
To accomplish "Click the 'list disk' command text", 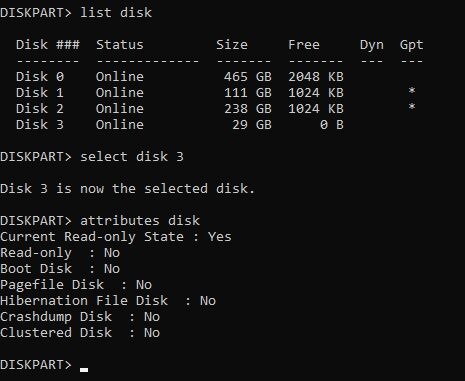I will pos(116,13).
